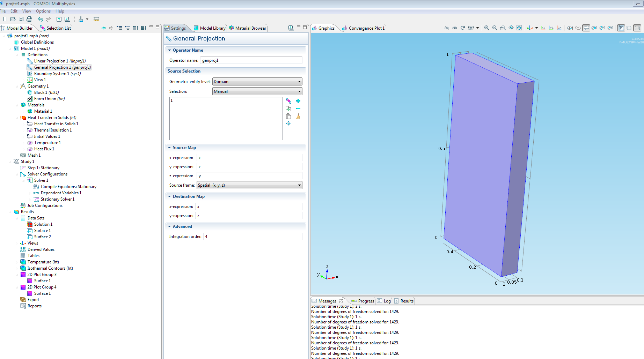Click the ruler measure icon in toolbar
Viewport: 644px width, 359px height.
(96, 19)
